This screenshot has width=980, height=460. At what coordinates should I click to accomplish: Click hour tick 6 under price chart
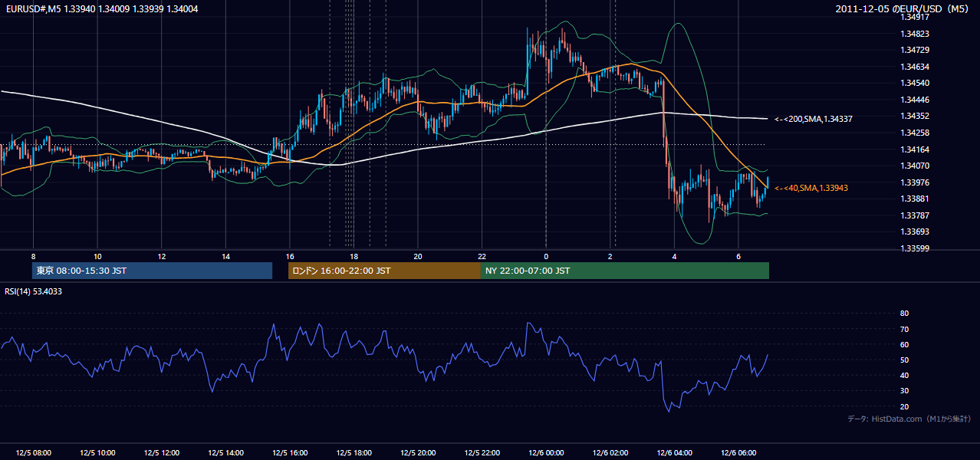(x=738, y=256)
